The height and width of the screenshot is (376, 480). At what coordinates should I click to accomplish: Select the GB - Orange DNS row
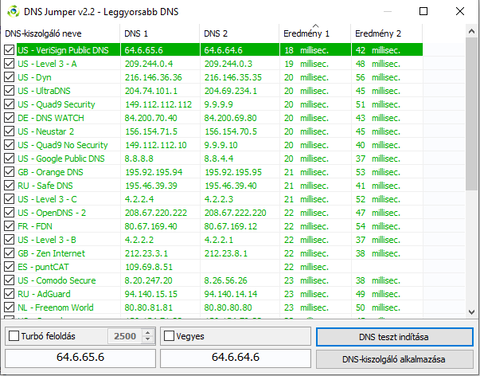213,172
